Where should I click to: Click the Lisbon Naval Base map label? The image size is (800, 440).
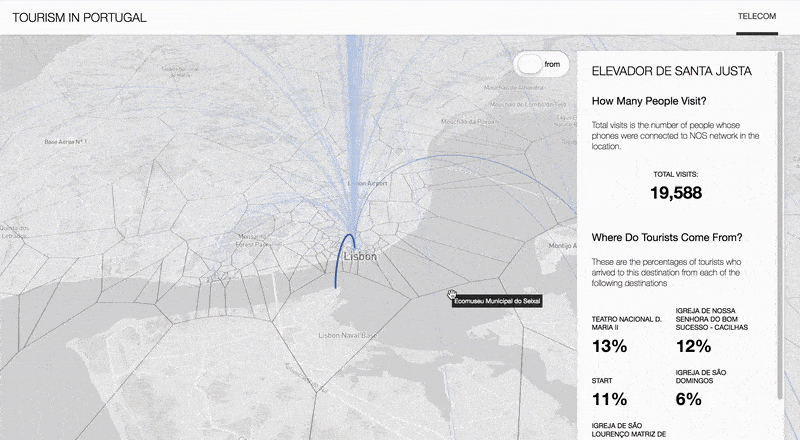344,335
